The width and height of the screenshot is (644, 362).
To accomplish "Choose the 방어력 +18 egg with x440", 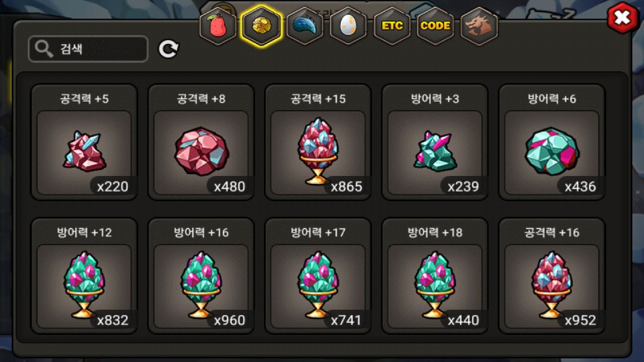I will [x=435, y=276].
